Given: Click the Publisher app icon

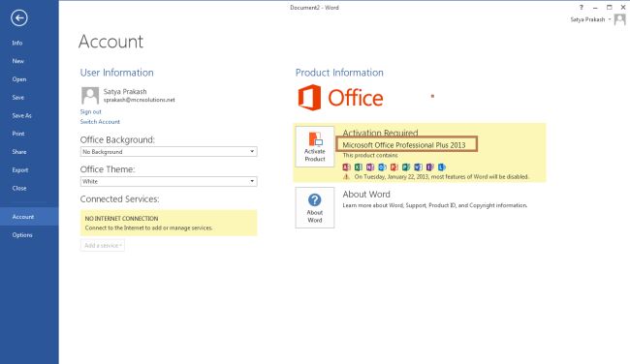Looking at the screenshot, I should pyautogui.click(x=406, y=167).
